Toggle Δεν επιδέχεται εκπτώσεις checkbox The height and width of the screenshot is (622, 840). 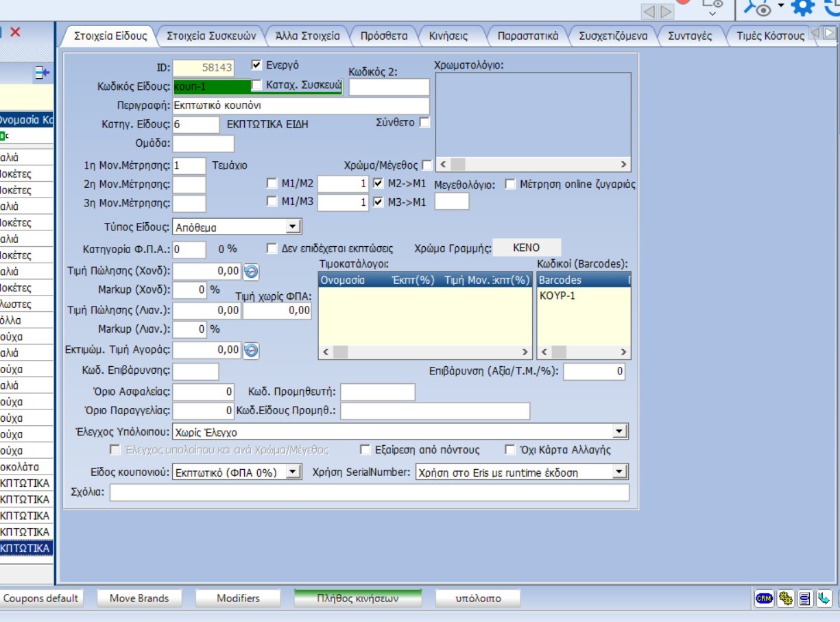[x=272, y=248]
